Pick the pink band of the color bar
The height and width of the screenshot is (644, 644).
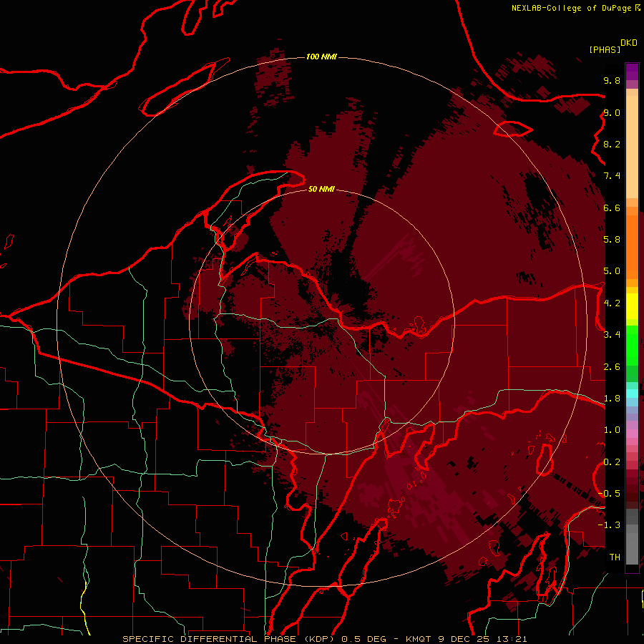pos(632,434)
